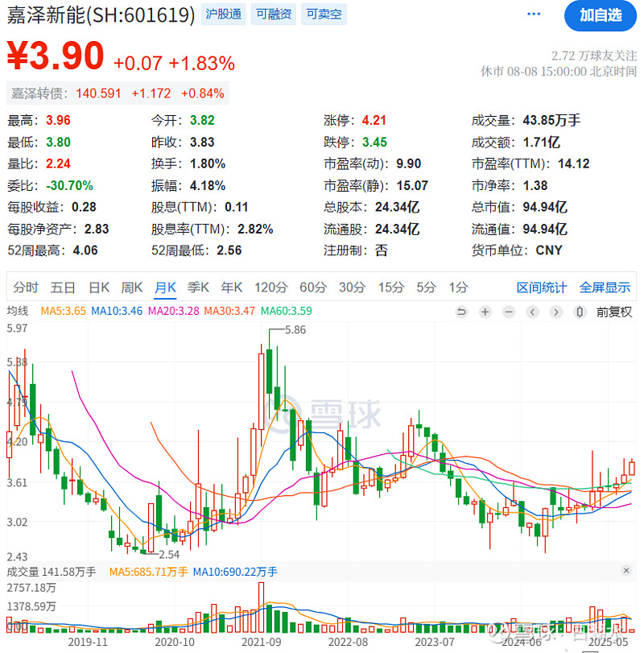Open the 年K chart tab
This screenshot has height=653, width=644.
(232, 287)
